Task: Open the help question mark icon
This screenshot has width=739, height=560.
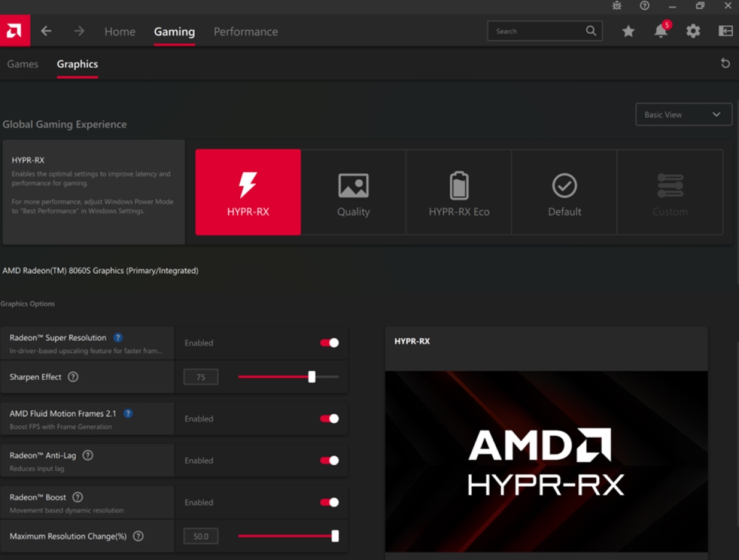Action: point(645,6)
